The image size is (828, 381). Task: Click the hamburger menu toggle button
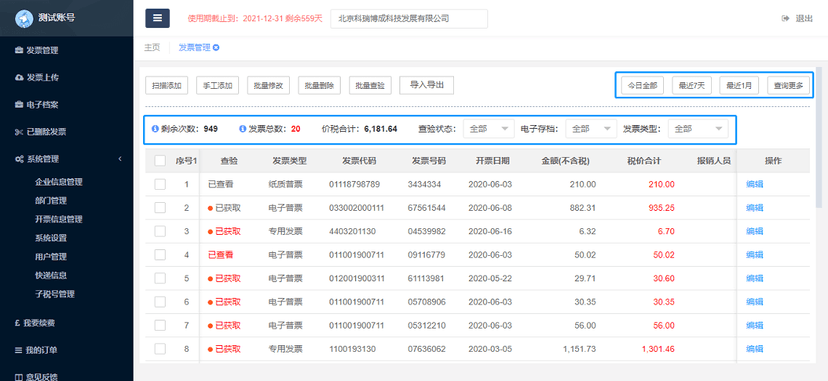(x=157, y=18)
